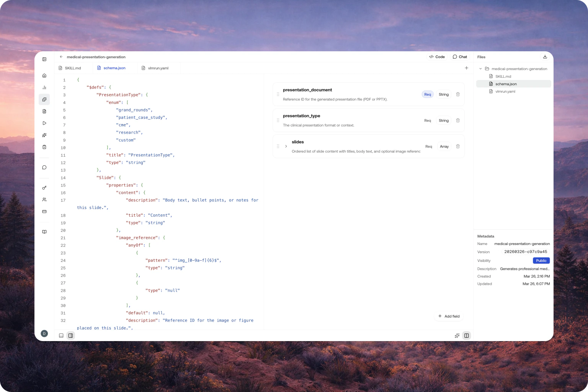The image size is (588, 392).
Task: Collapse the medical-presentation-generation folder
Action: pyautogui.click(x=480, y=69)
